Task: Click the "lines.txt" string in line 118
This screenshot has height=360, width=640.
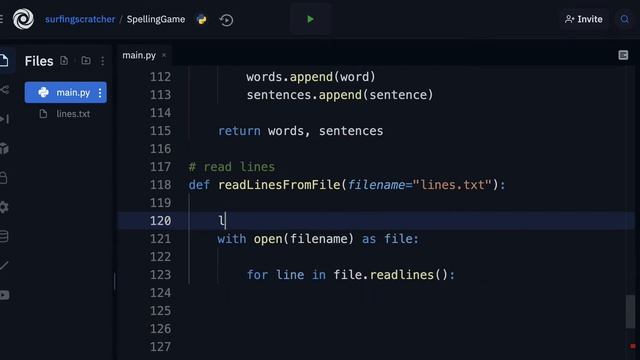Action: click(x=452, y=185)
